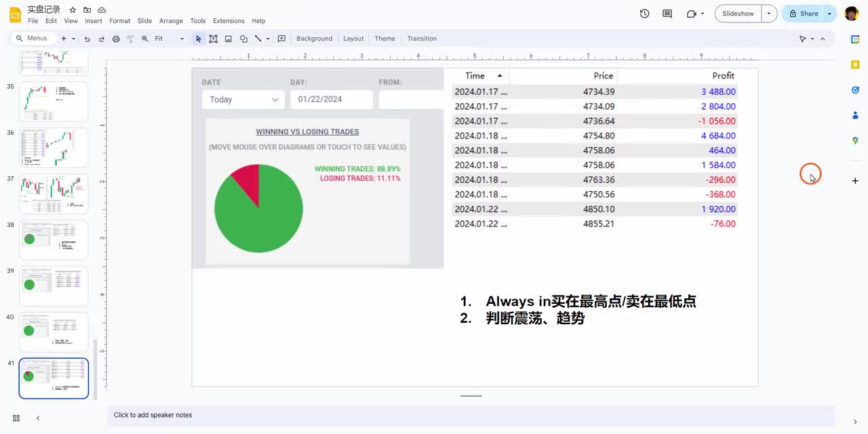Rename the document title 实盘记录
The width and height of the screenshot is (868, 434).
tap(44, 9)
